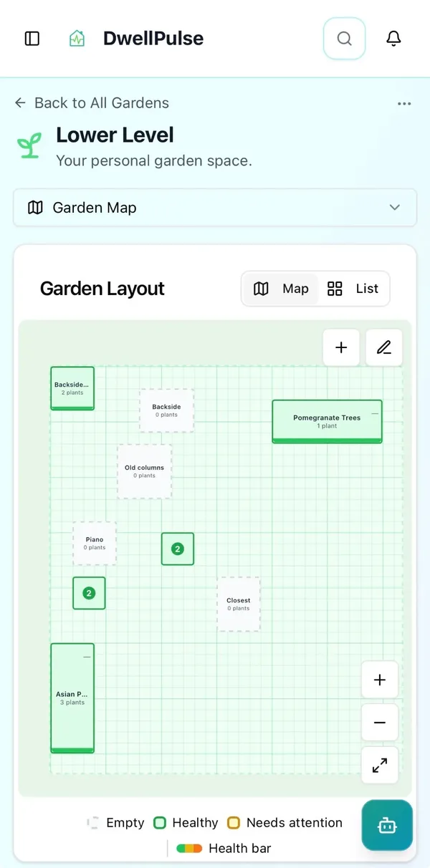Screen dimensions: 430x868
Task: Select the Pomegranate Trees bed
Action: click(x=327, y=422)
